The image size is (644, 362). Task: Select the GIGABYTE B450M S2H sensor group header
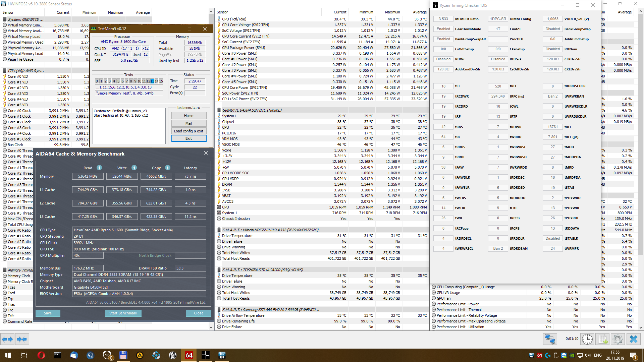(x=252, y=110)
